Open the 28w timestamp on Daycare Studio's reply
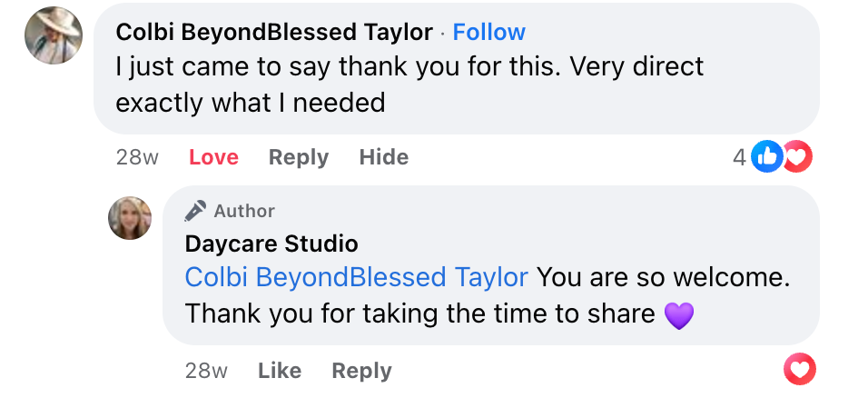This screenshot has height=398, width=868. coord(206,371)
